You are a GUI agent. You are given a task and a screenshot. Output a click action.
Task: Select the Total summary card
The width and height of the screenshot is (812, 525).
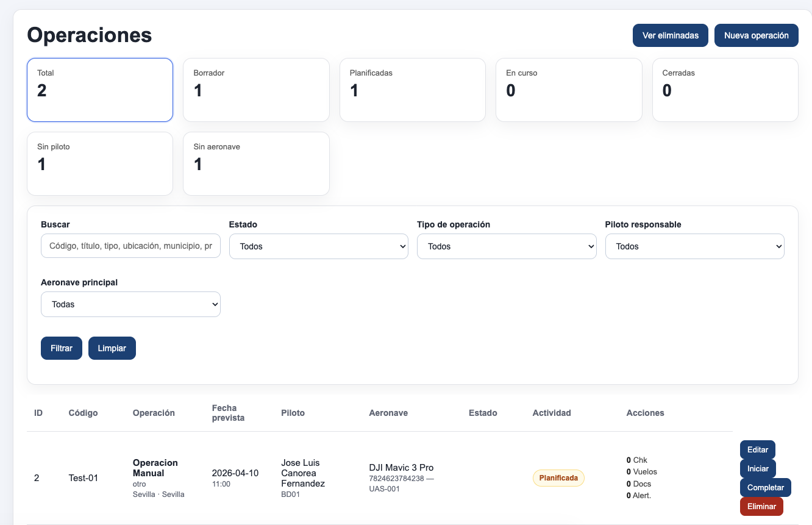click(100, 90)
